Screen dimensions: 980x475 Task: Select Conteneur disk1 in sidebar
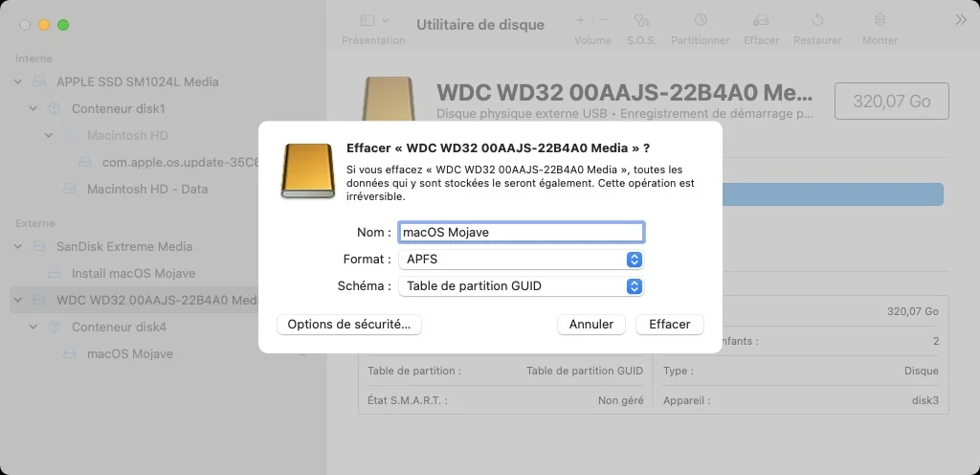coord(118,109)
